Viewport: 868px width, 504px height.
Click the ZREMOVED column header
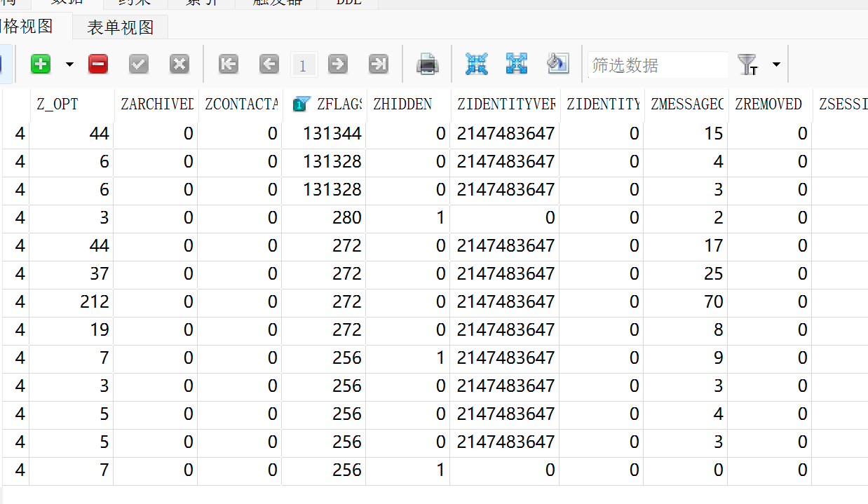[x=770, y=104]
